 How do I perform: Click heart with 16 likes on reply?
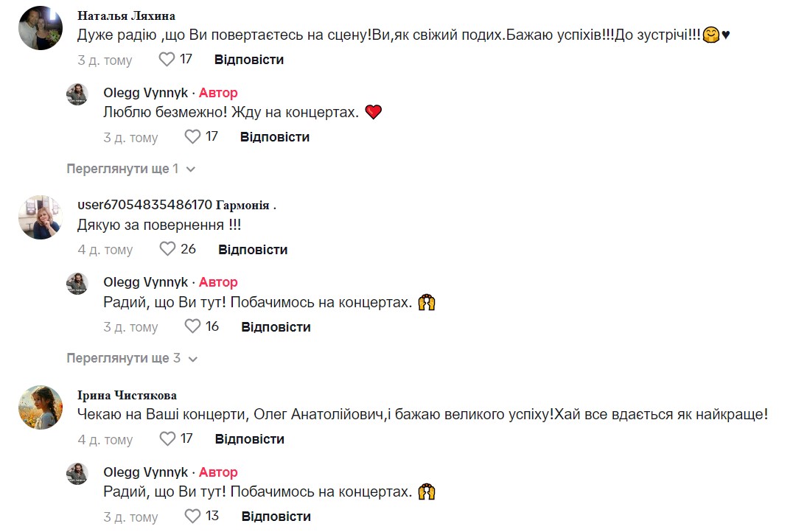[192, 326]
